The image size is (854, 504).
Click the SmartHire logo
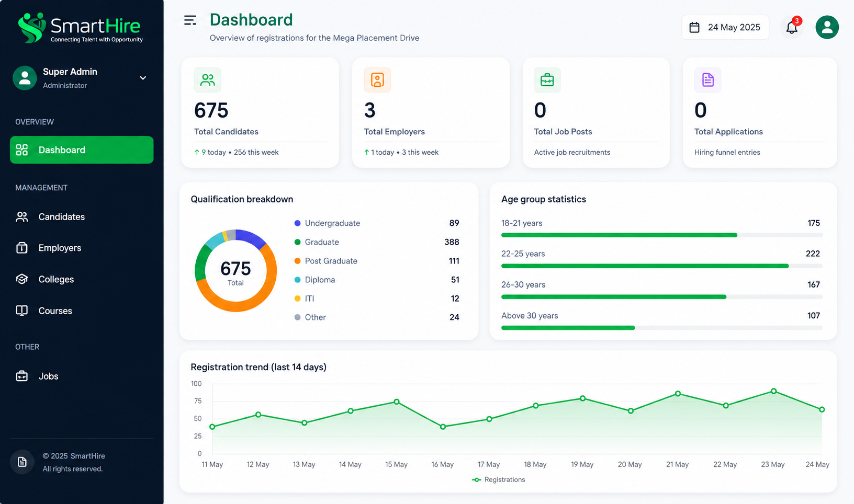80,28
